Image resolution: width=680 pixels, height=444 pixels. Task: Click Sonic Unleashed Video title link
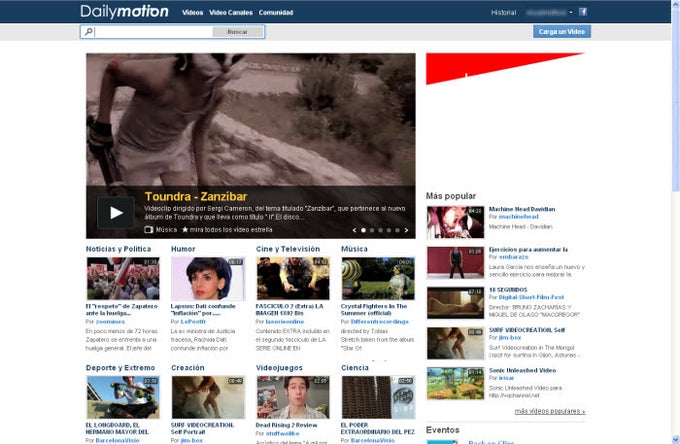[522, 370]
